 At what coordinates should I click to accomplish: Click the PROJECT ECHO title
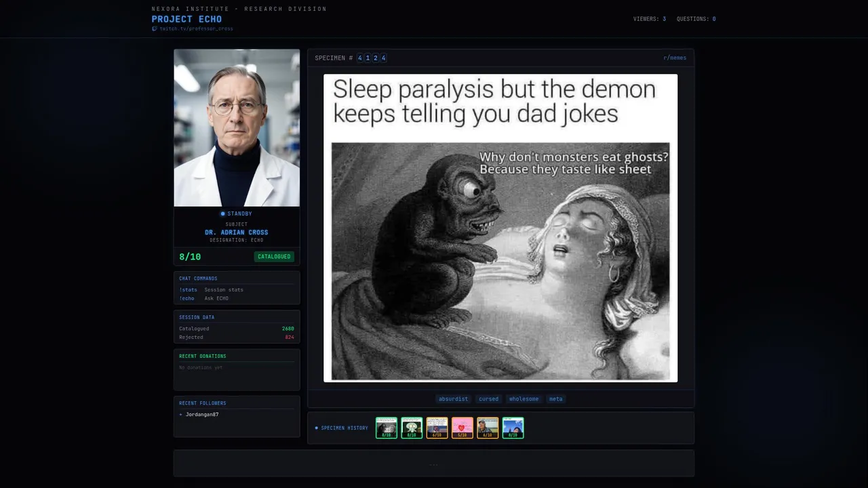tap(186, 19)
